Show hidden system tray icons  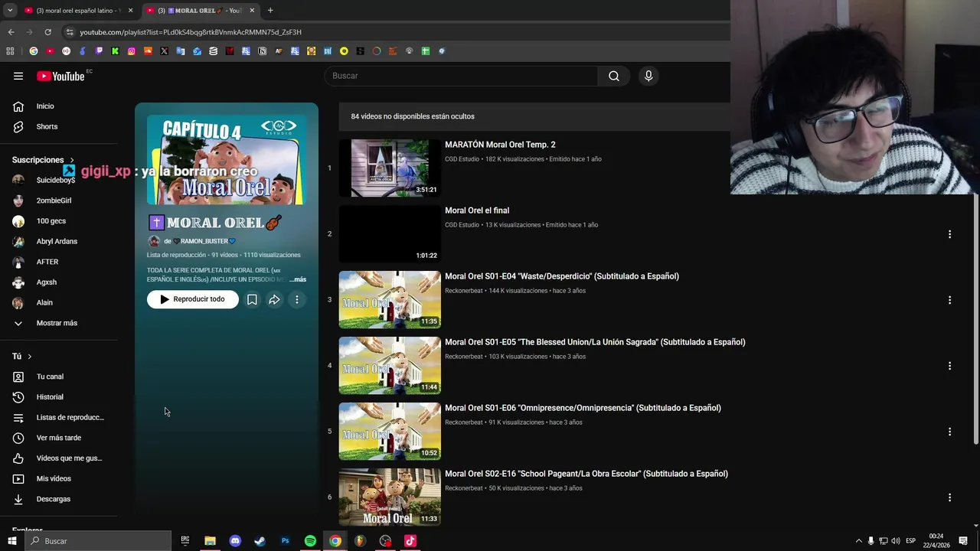click(858, 541)
